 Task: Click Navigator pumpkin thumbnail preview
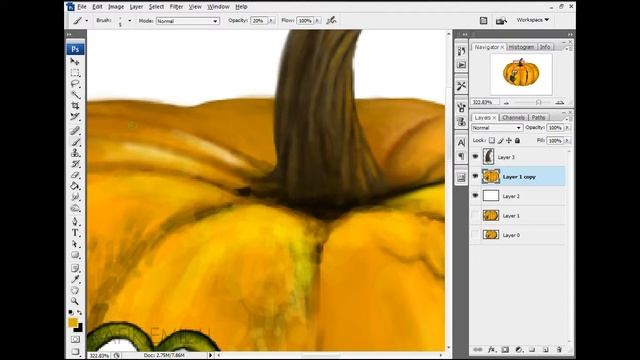[x=521, y=74]
